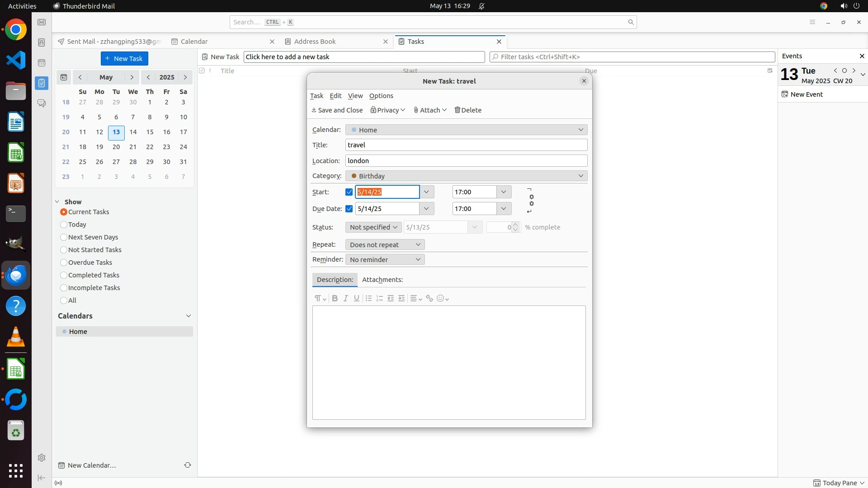Open the Category Birthday dropdown

click(x=466, y=176)
